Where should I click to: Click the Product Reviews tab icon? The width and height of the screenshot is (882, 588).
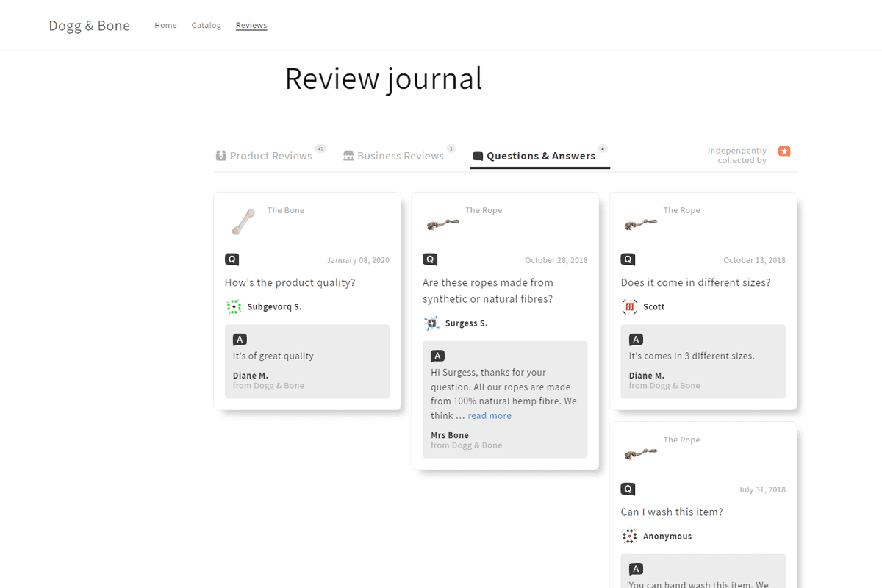220,156
